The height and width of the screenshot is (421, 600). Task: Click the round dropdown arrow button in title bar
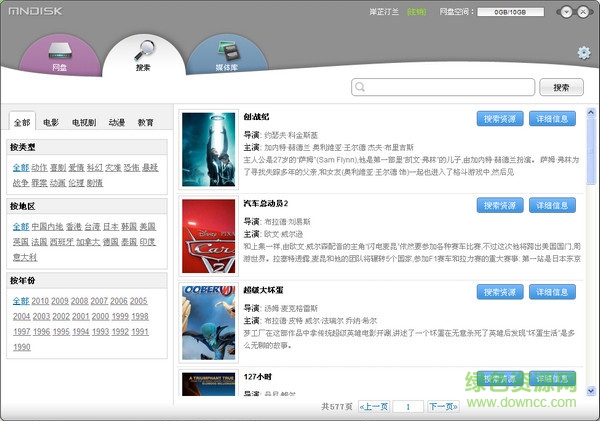(565, 12)
